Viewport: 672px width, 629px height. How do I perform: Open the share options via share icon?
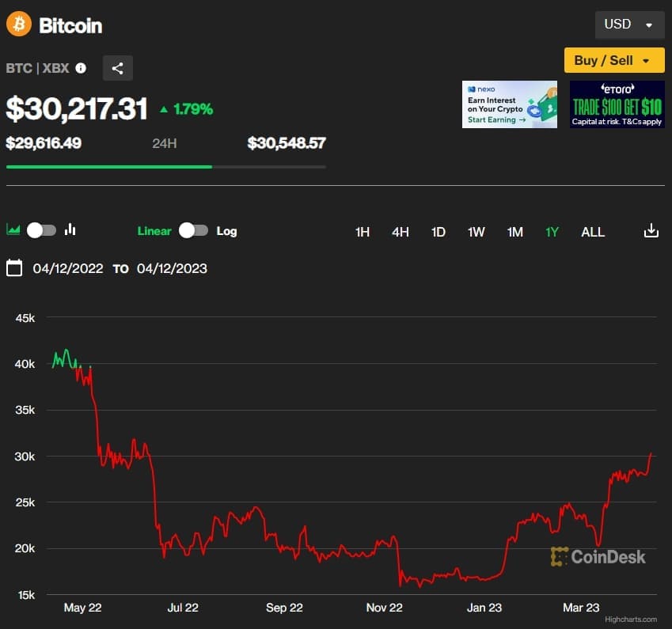117,68
